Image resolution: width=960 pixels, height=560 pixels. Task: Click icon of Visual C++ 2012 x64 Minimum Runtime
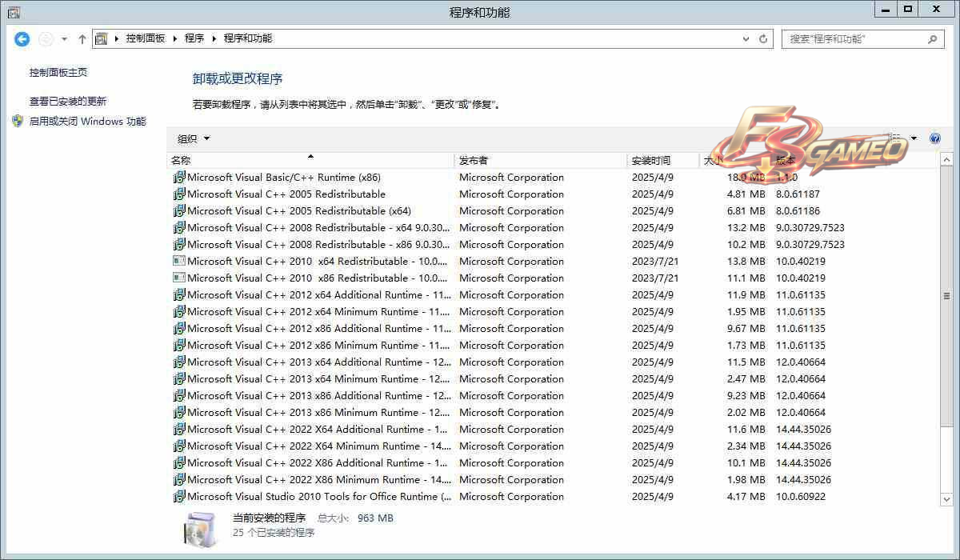click(179, 312)
